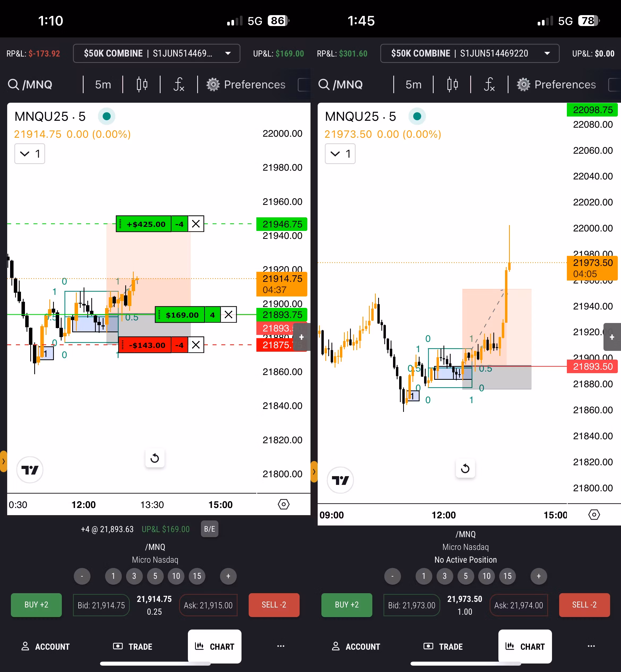Increase order quantity in right panel

[x=539, y=576]
